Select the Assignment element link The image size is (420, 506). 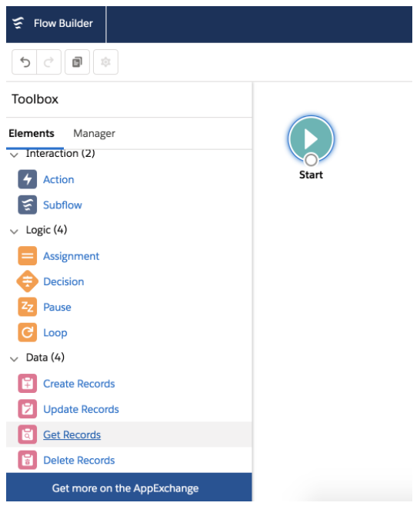(x=71, y=256)
